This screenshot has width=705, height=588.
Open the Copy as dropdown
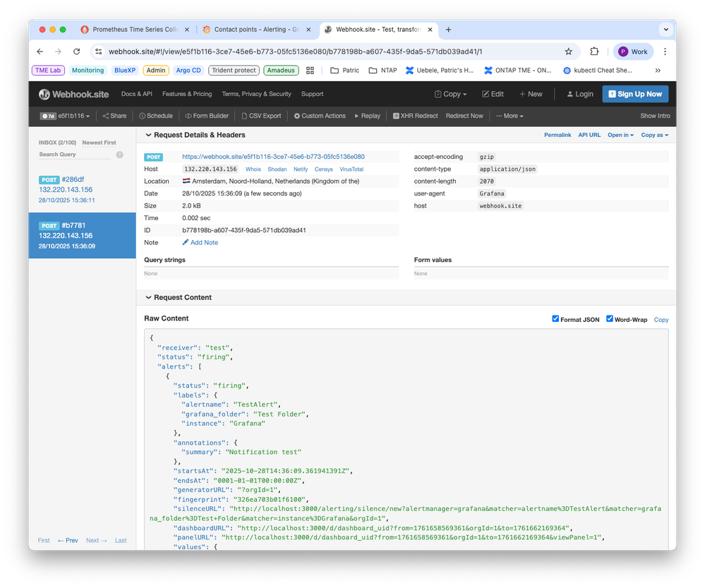(x=654, y=135)
